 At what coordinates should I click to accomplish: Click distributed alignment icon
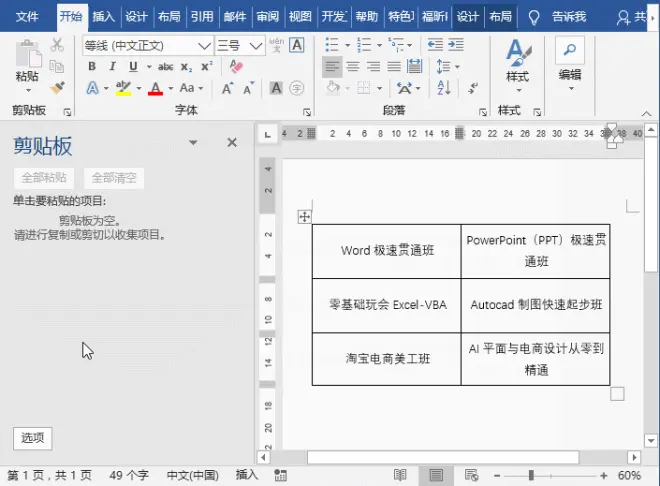tap(415, 66)
